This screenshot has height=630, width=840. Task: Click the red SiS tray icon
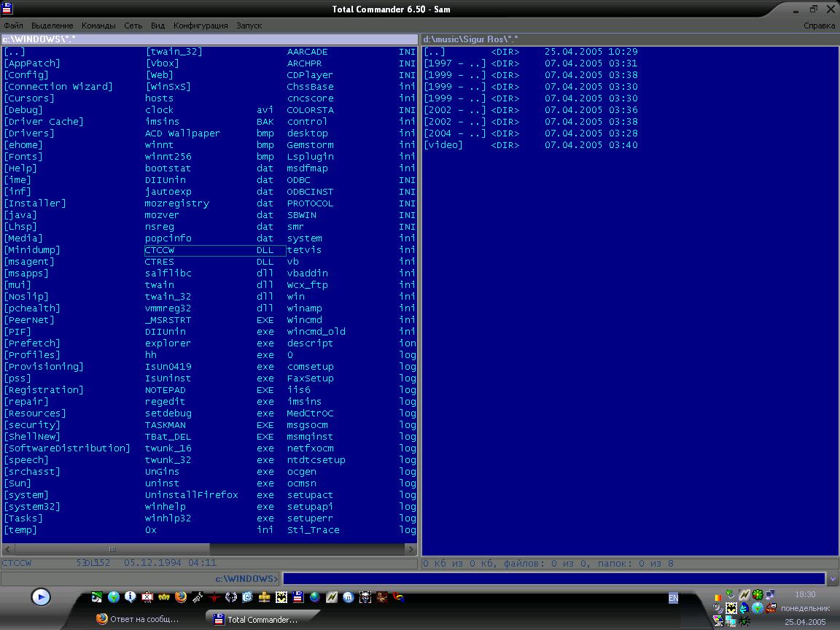tap(771, 608)
